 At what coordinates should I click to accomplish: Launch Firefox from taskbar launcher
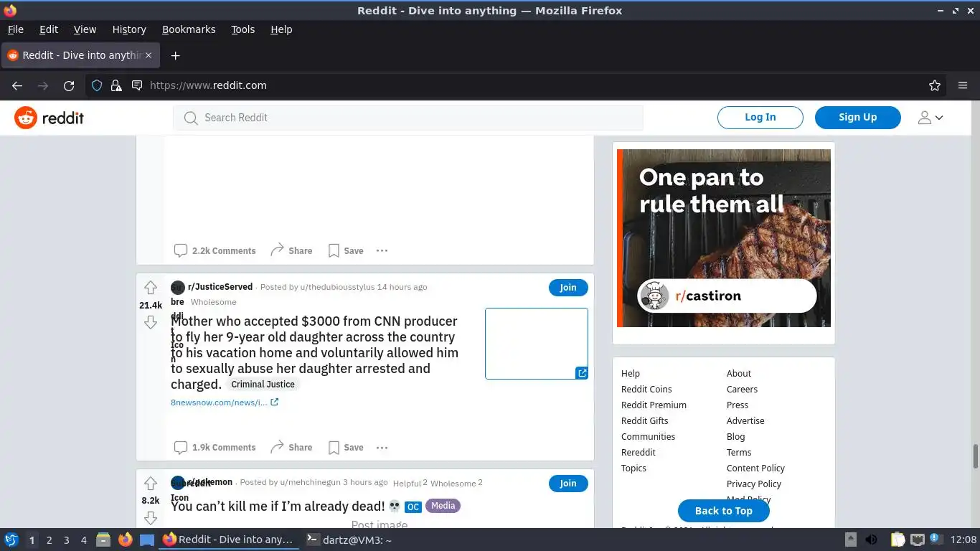tap(125, 540)
